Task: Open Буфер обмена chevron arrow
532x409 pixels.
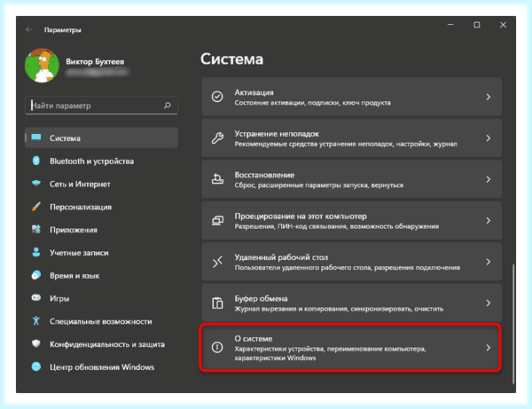Action: 489,303
